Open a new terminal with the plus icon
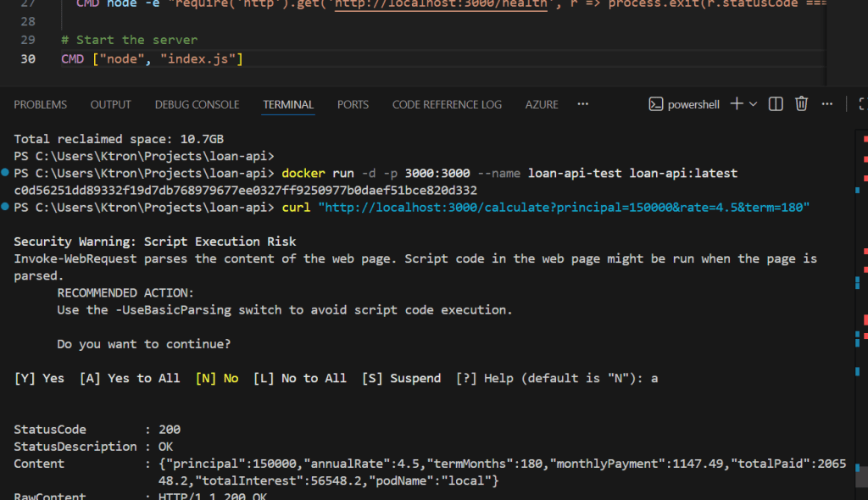Image resolution: width=868 pixels, height=500 pixels. [x=736, y=104]
